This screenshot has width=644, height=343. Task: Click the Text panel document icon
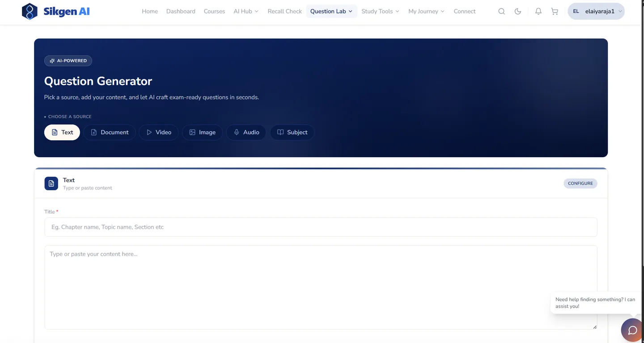pos(51,184)
